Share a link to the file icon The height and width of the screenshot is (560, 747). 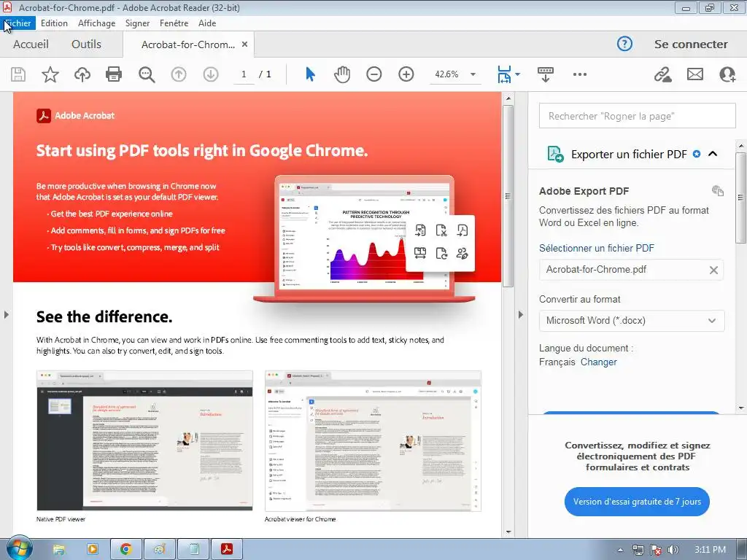click(662, 74)
